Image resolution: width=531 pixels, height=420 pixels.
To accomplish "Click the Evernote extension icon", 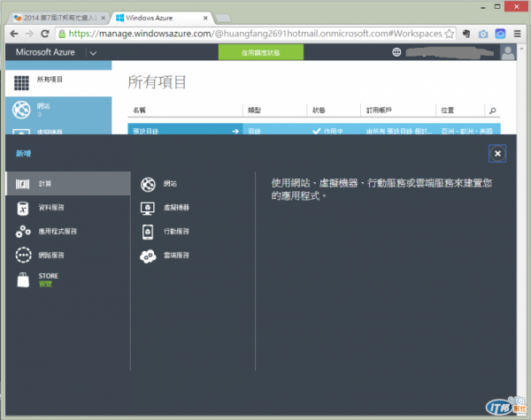I will [x=466, y=34].
